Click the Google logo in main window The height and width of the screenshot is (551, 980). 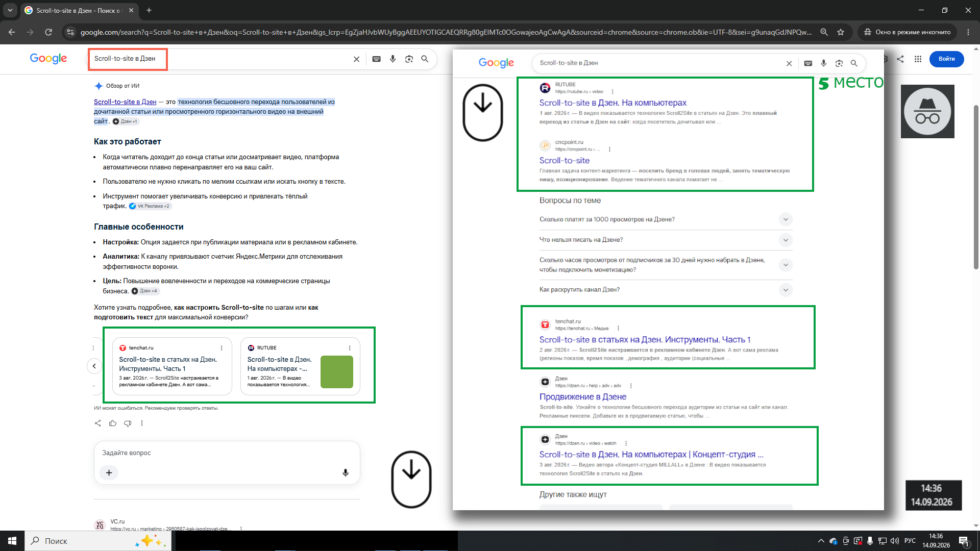48,58
